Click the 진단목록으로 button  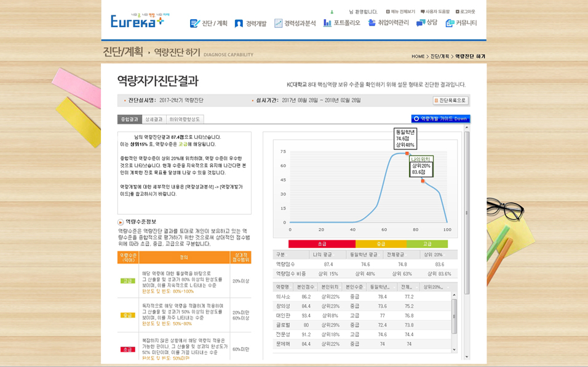pyautogui.click(x=450, y=100)
